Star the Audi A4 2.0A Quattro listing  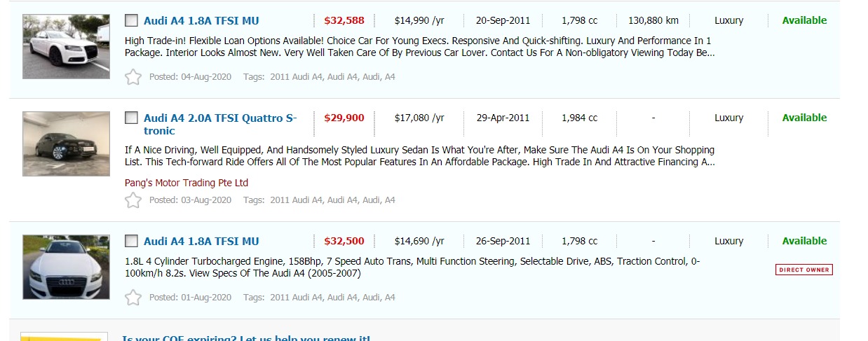coord(133,200)
